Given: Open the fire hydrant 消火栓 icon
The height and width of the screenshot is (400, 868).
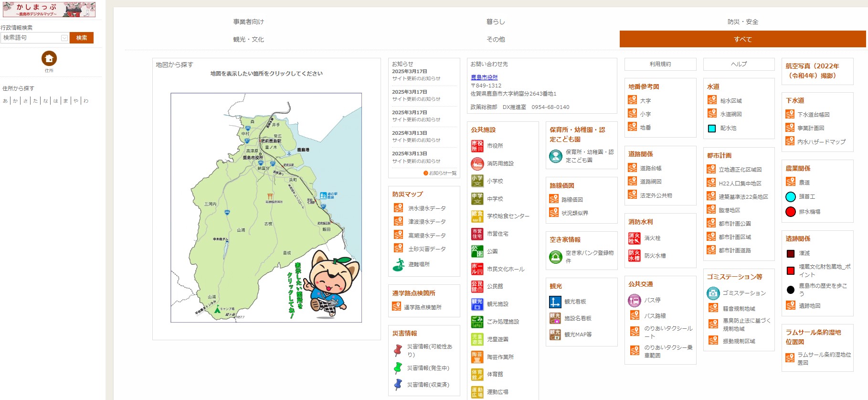Looking at the screenshot, I should pyautogui.click(x=634, y=238).
